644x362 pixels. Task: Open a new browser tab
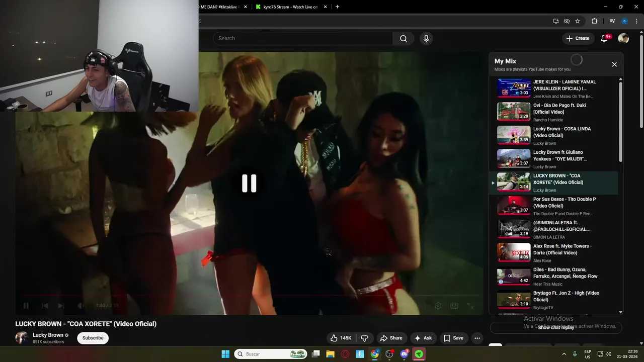(337, 7)
